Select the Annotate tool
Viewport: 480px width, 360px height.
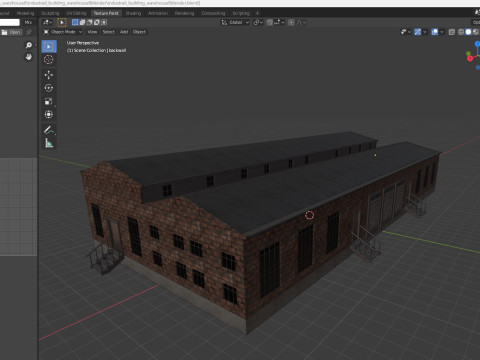(x=49, y=130)
